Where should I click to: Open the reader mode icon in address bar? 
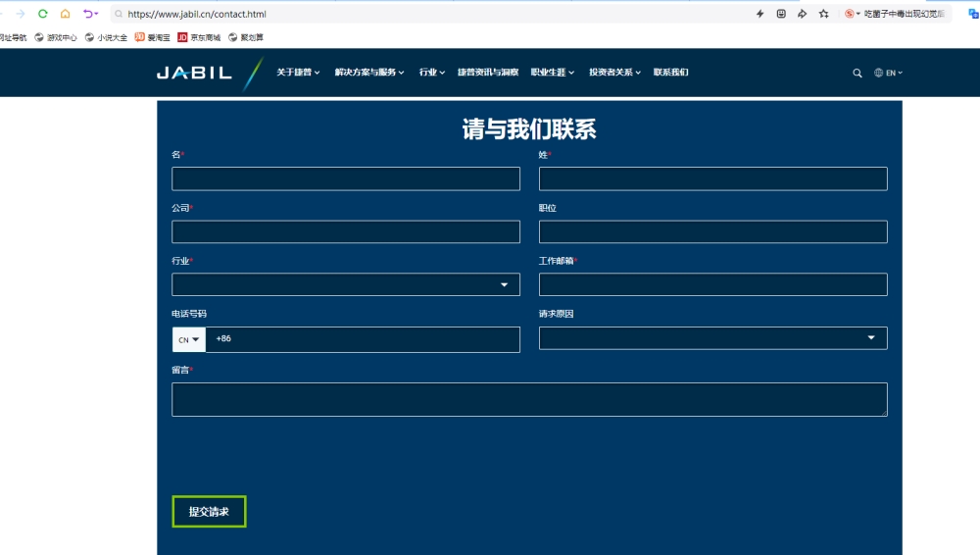pos(781,14)
